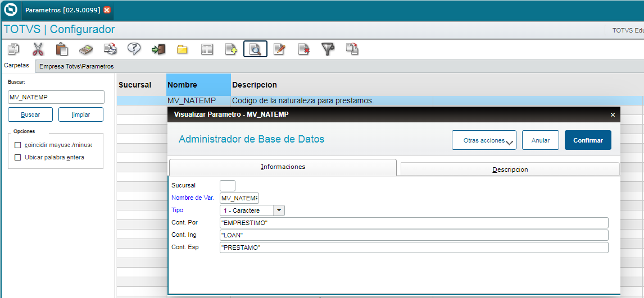Click the Sucursal column header
This screenshot has height=298, width=644.
(141, 85)
